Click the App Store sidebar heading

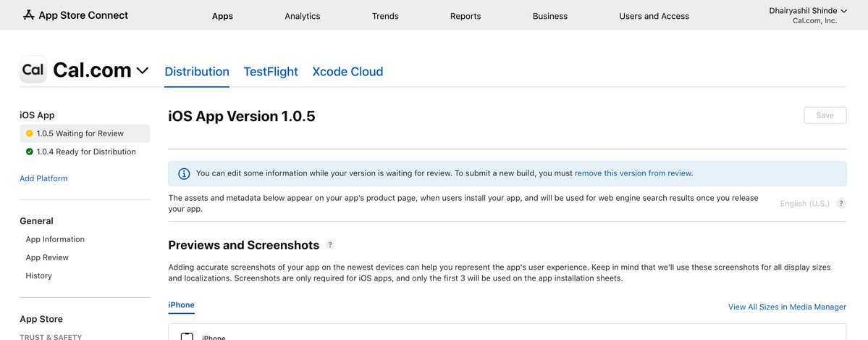point(41,319)
